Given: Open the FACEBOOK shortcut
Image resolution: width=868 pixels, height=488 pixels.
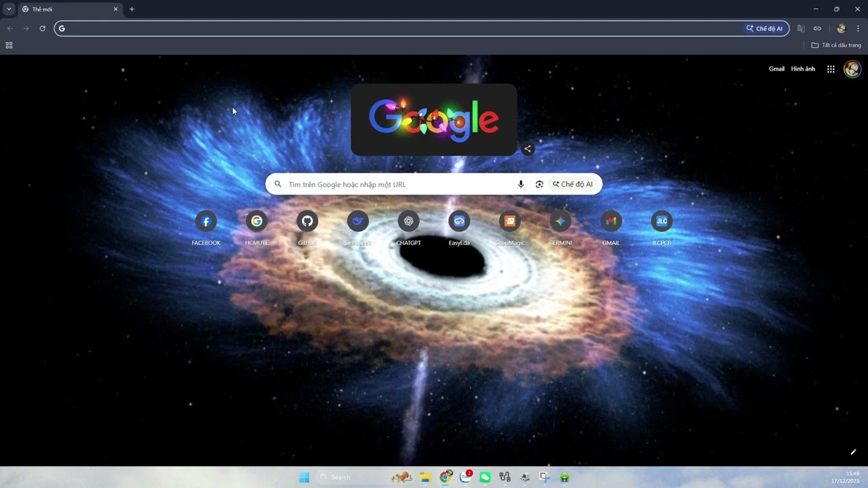Looking at the screenshot, I should click(206, 228).
